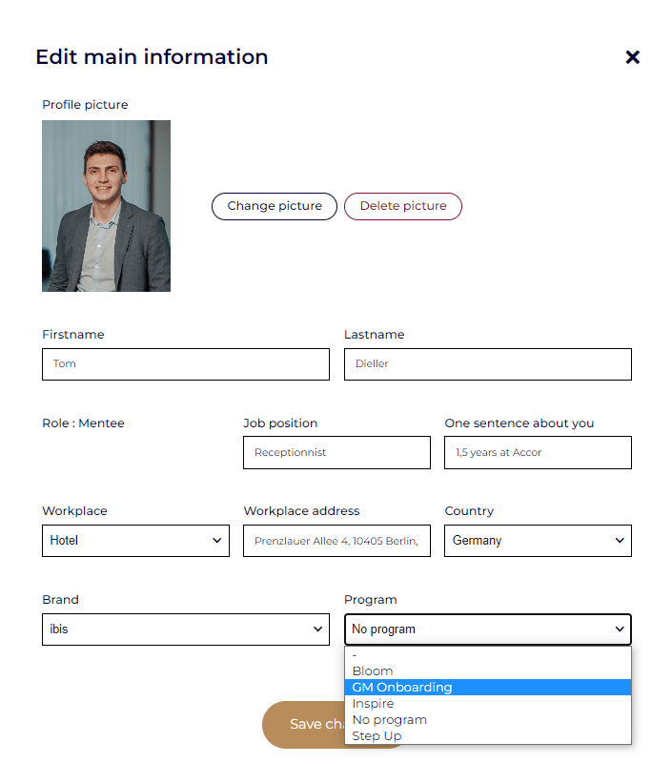Edit the One sentence about you field
Viewport: 672px width, 784px height.
(x=538, y=453)
